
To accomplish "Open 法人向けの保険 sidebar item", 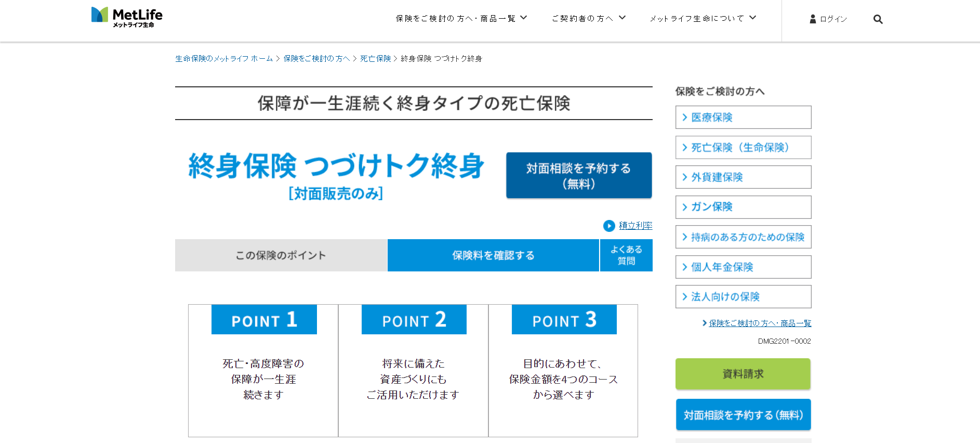I will coord(743,297).
